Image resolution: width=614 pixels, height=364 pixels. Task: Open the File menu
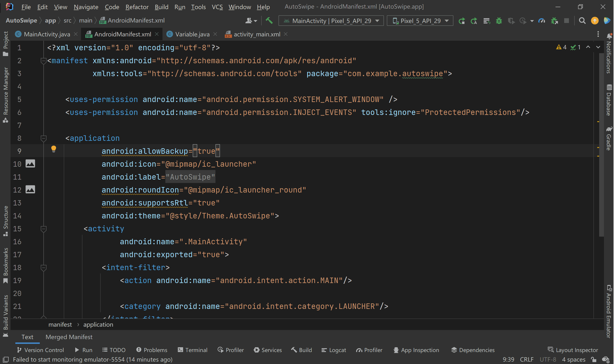26,7
